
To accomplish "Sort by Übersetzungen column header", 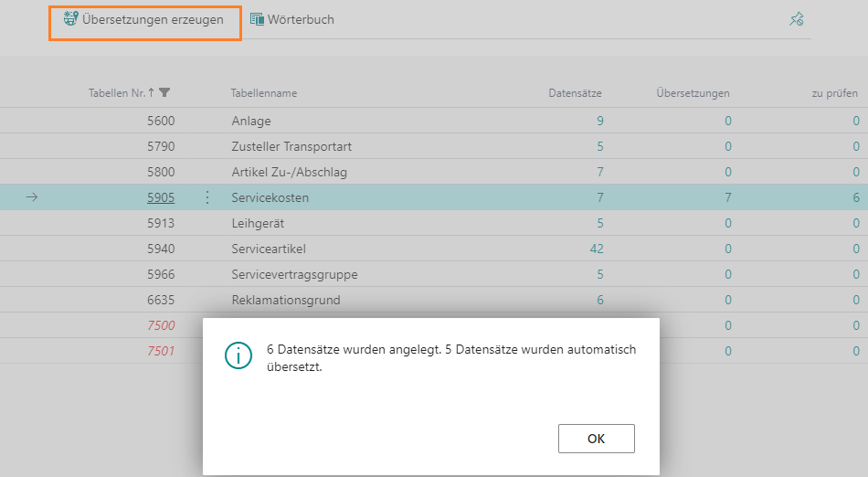I will click(693, 93).
